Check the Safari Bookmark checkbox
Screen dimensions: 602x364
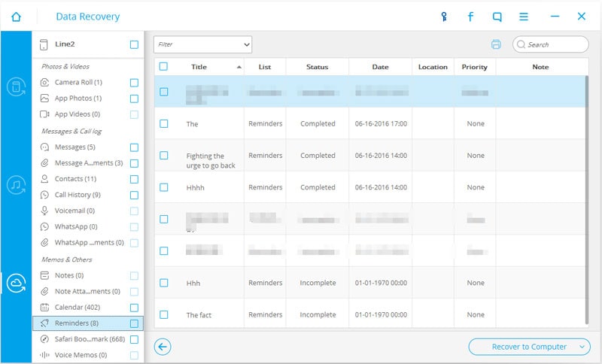134,339
